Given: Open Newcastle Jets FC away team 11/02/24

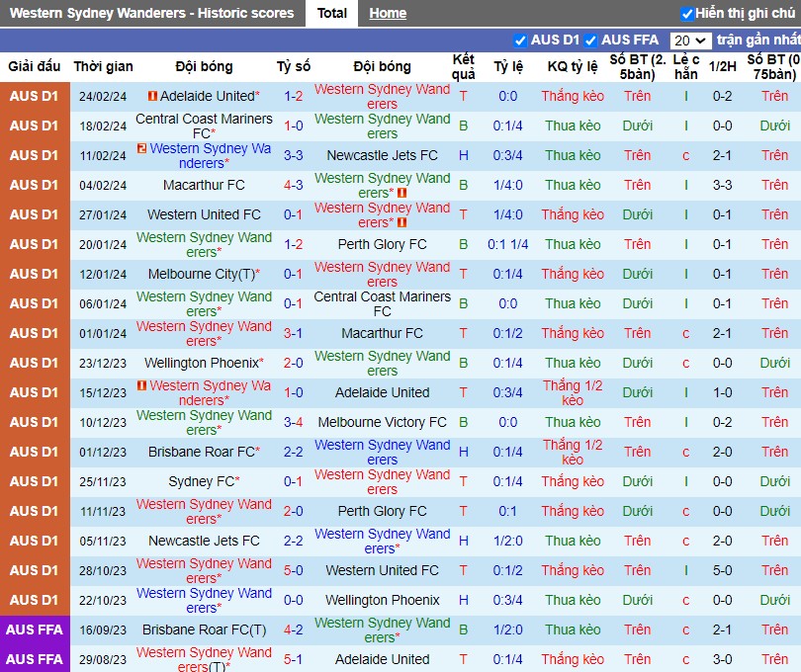Looking at the screenshot, I should 382,155.
